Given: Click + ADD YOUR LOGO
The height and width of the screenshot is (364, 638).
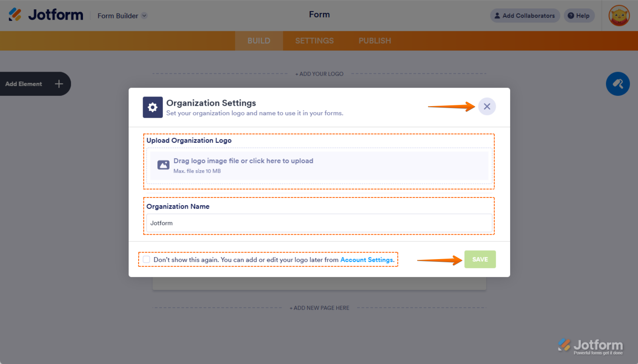Looking at the screenshot, I should point(319,74).
